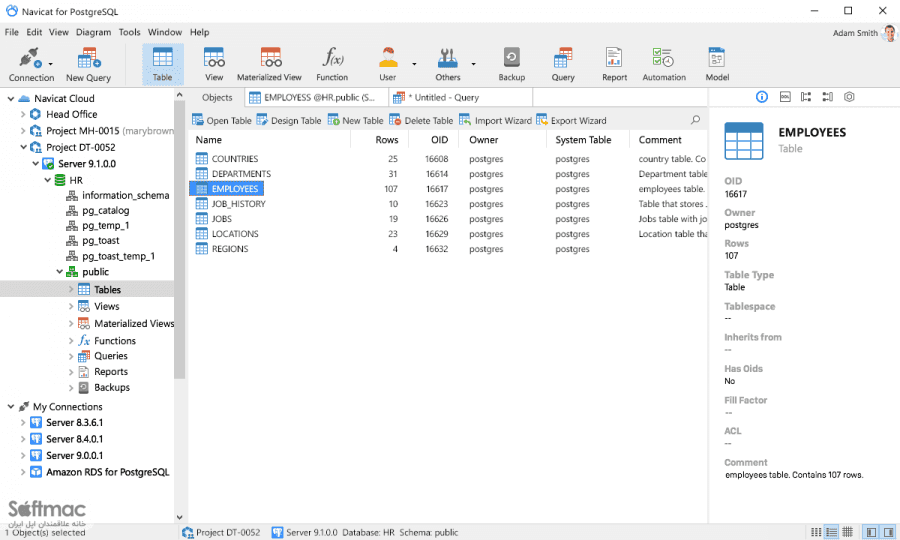Toggle the left navigation pane
The image size is (900, 540).
871,532
